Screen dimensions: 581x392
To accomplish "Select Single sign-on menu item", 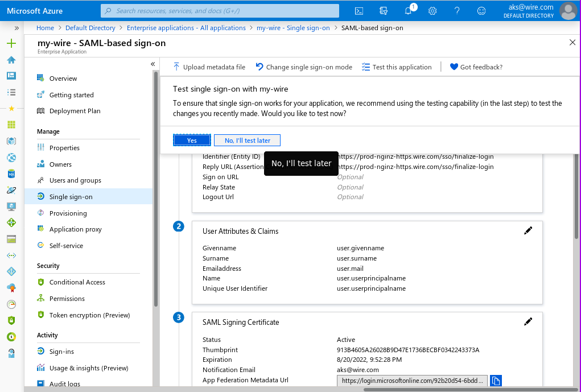I will (71, 197).
